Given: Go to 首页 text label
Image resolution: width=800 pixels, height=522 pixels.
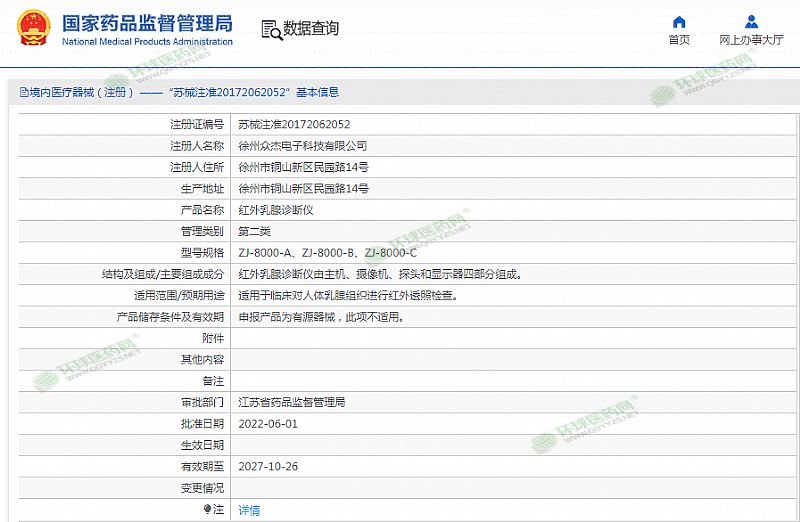Looking at the screenshot, I should tap(679, 40).
